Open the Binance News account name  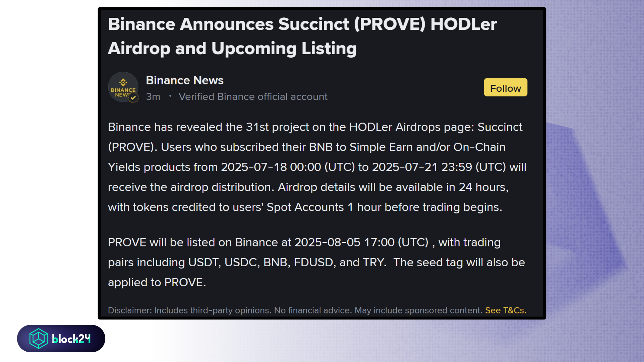(185, 80)
